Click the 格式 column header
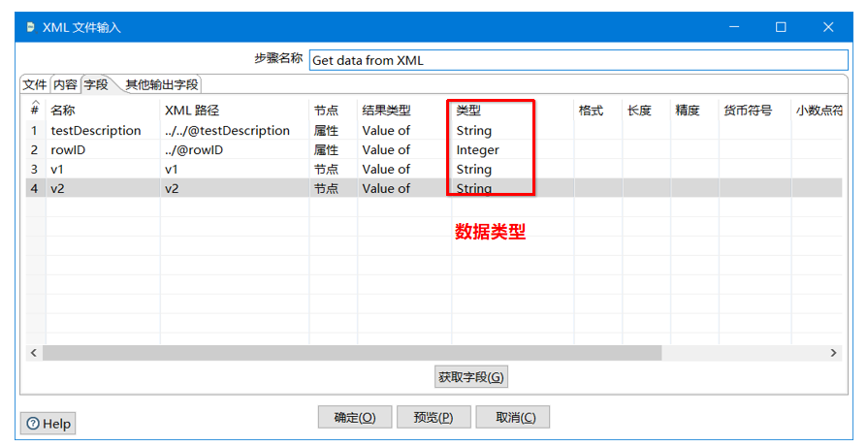Image resolution: width=868 pixels, height=447 pixels. [x=598, y=111]
